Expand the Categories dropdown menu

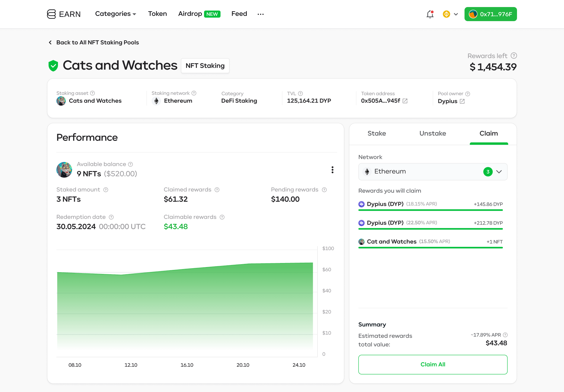coord(115,14)
